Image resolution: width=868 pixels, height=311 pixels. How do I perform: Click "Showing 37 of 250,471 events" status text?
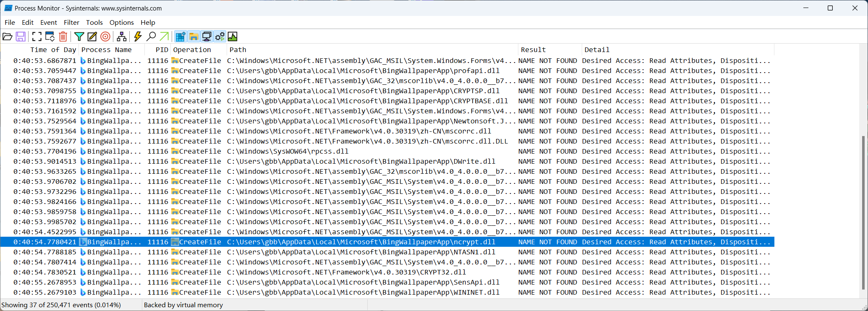(61, 305)
